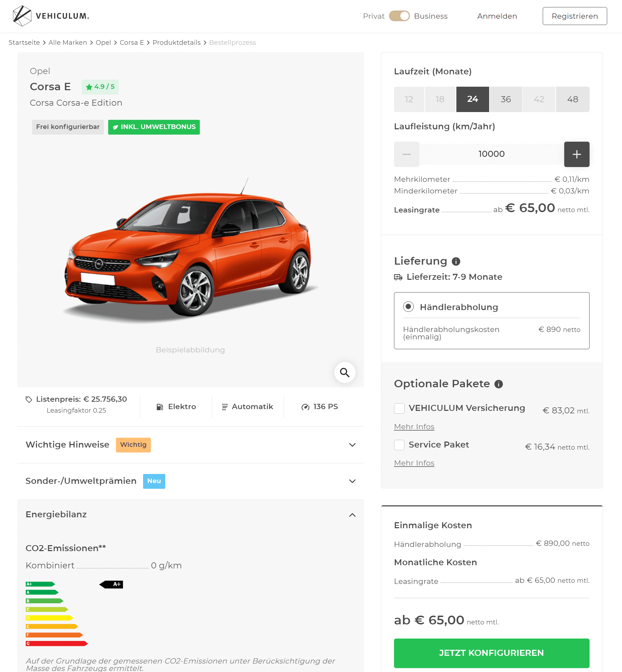Click the Privat label

coord(374,16)
